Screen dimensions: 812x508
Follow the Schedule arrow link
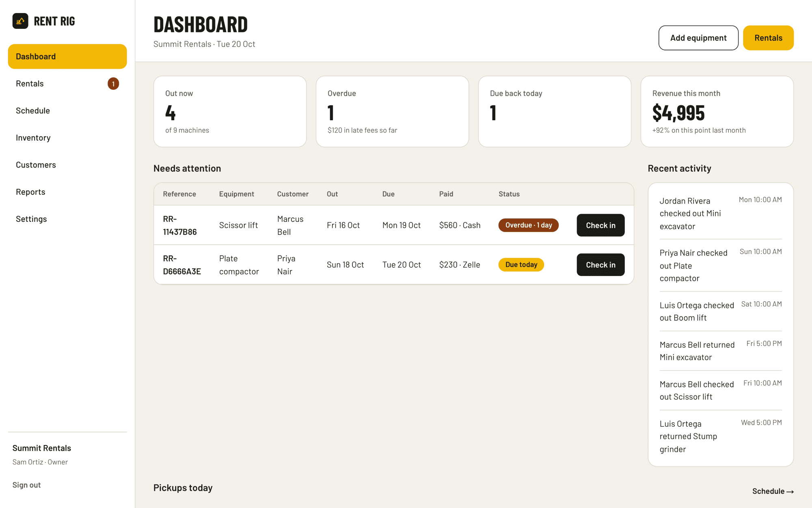773,491
